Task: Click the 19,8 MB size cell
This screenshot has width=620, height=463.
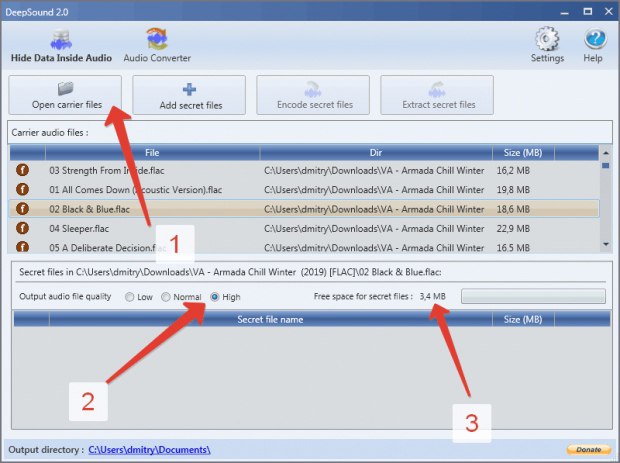Action: (513, 190)
